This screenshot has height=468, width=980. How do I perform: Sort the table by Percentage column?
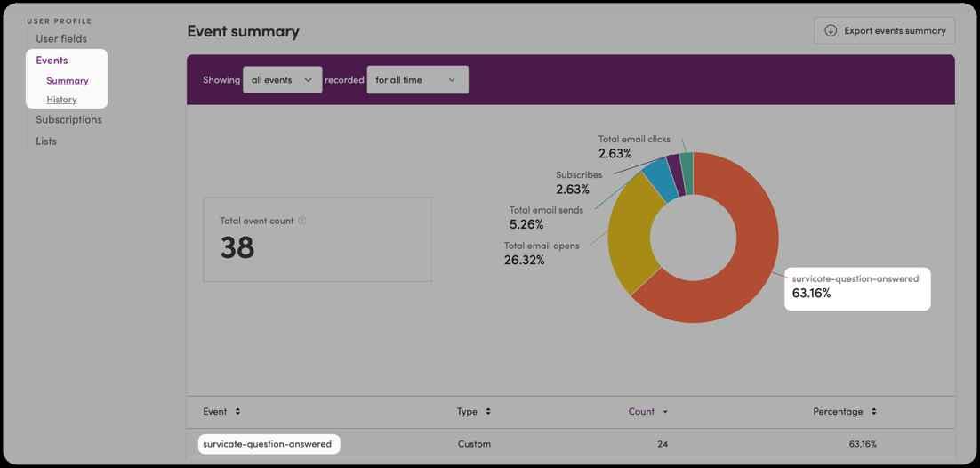(844, 412)
